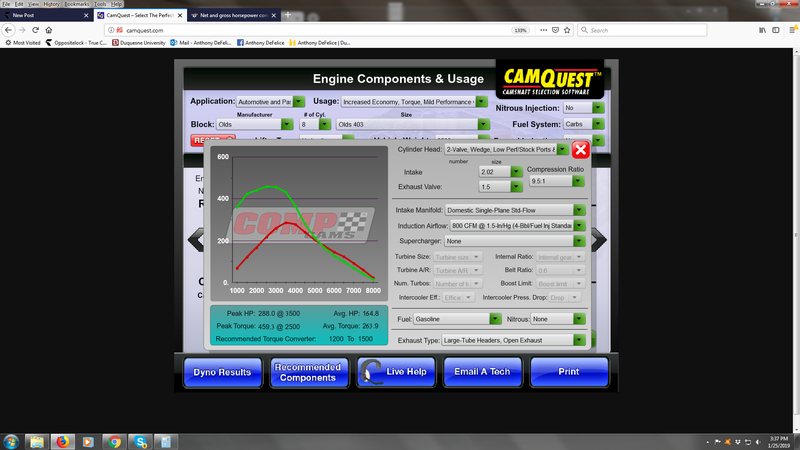Open the Most Visited bookmark
The height and width of the screenshot is (450, 800).
[22, 43]
